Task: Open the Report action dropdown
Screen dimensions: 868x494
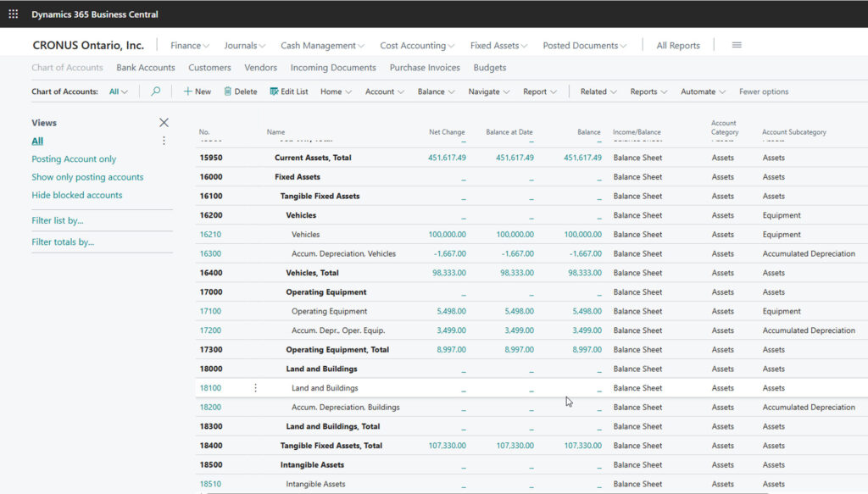Action: point(540,92)
